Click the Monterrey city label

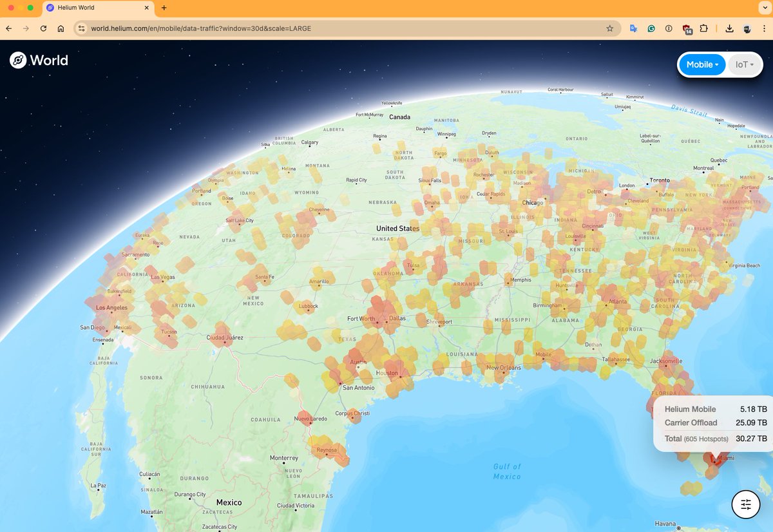pyautogui.click(x=284, y=458)
